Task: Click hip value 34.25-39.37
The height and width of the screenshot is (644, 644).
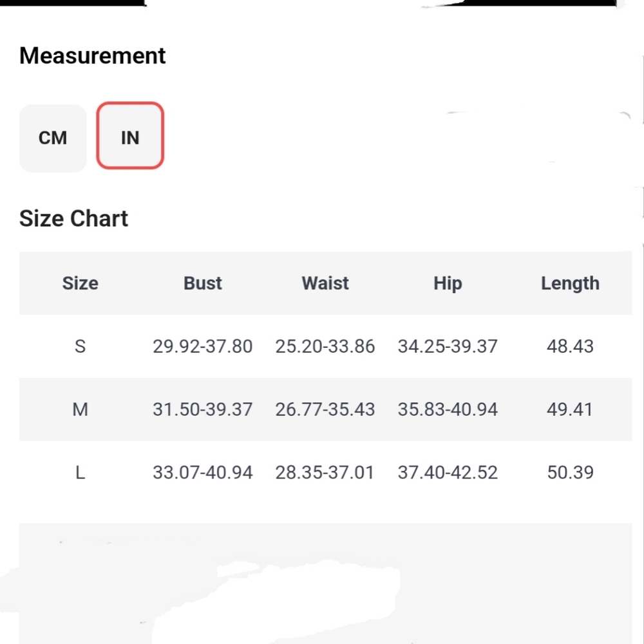Action: [x=448, y=346]
